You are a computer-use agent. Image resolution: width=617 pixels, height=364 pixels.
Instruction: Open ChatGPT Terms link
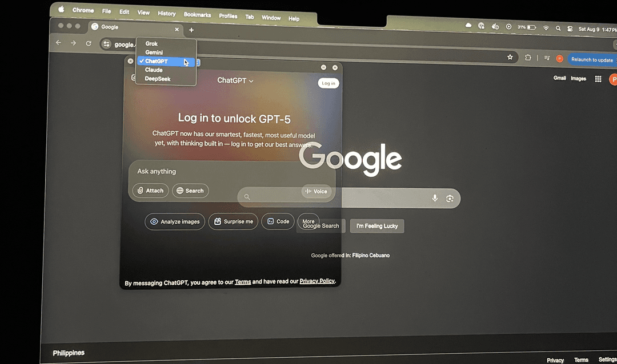243,282
